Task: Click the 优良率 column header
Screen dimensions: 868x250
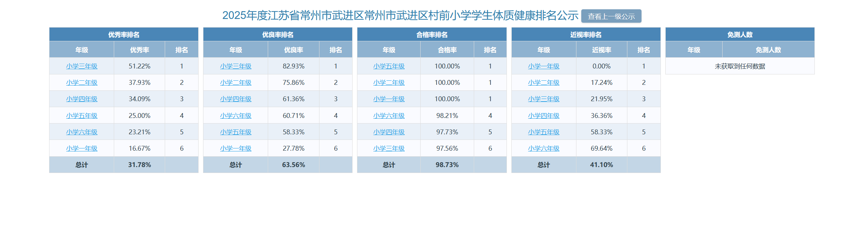Action: (x=293, y=50)
